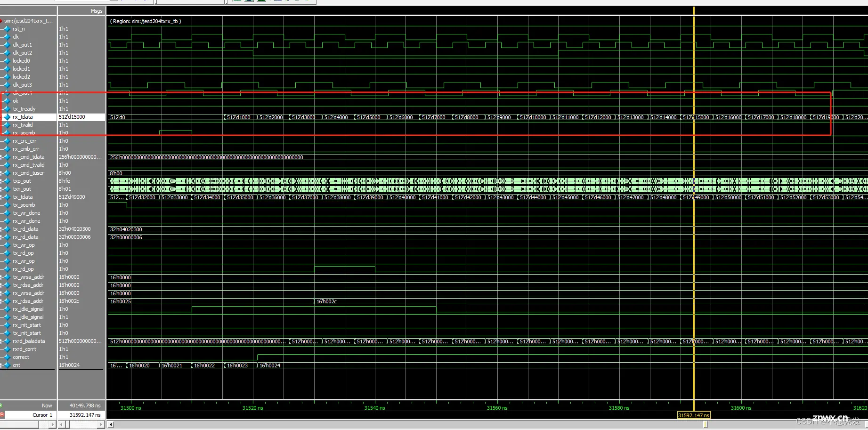
Task: Click the Msgs pane scroll left arrow
Action: [61, 424]
